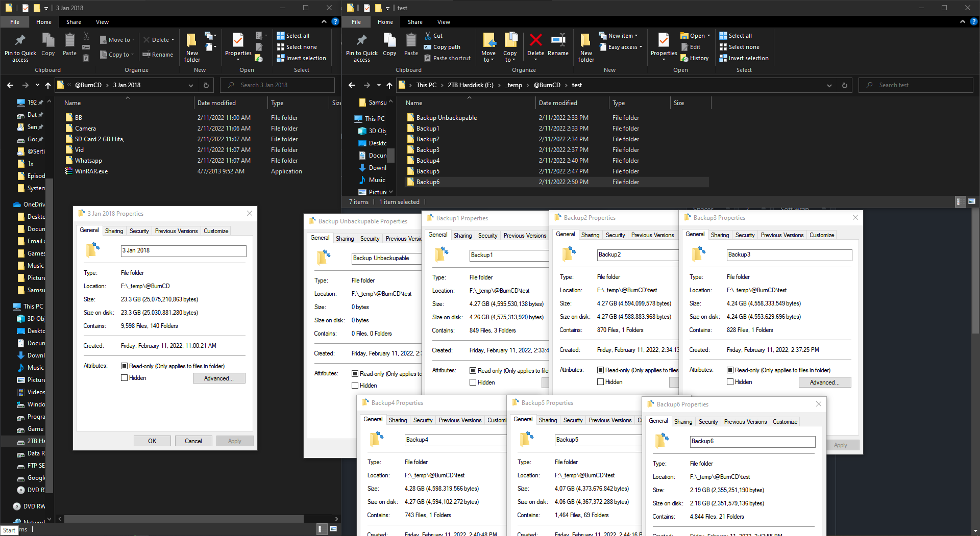Image resolution: width=980 pixels, height=536 pixels.
Task: Open the New item dropdown
Action: 637,35
